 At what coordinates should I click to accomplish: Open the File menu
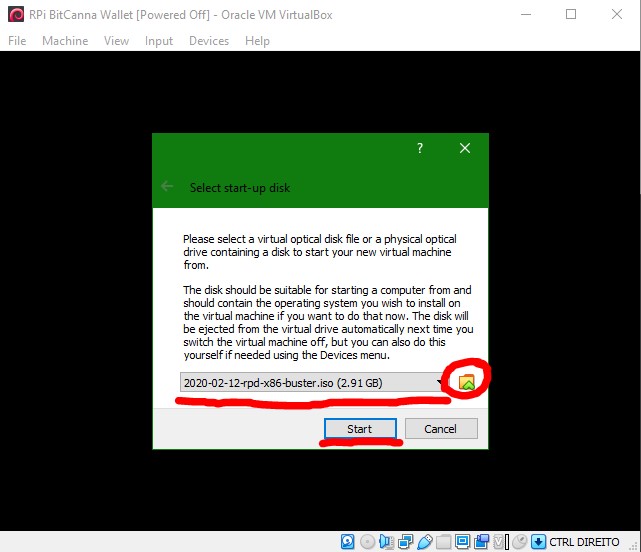coord(17,41)
